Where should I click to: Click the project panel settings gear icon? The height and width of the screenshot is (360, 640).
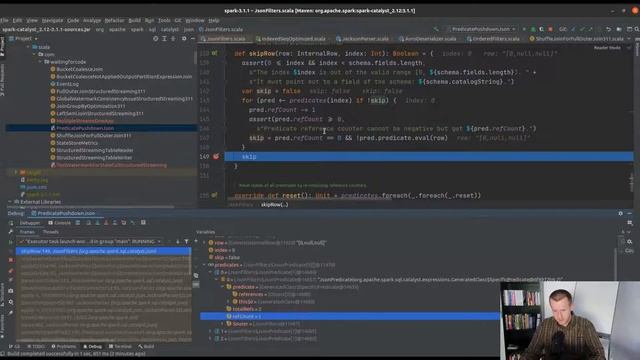click(184, 38)
